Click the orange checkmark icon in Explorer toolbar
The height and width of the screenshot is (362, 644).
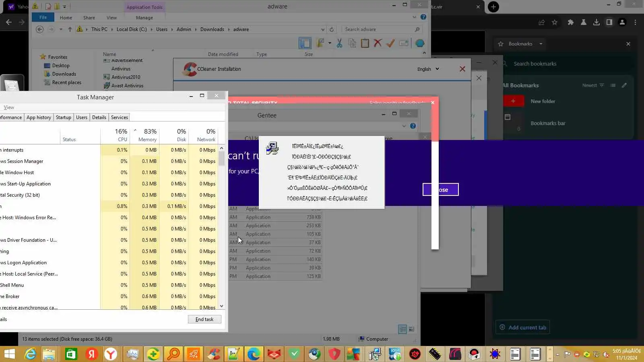point(390,43)
